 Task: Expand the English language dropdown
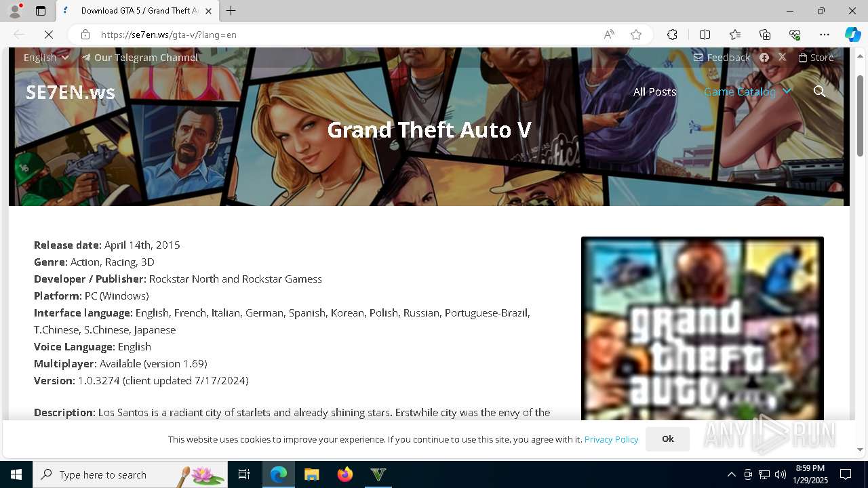(46, 58)
